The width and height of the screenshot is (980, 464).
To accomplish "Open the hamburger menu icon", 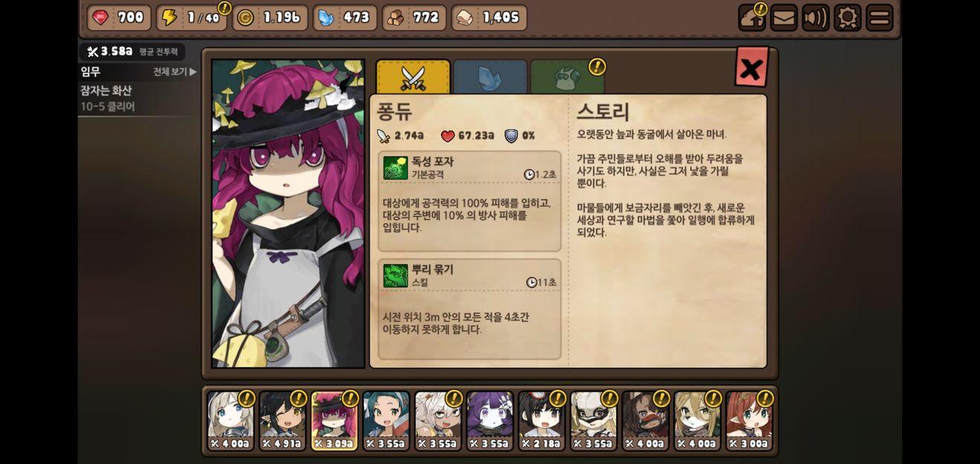I will tap(879, 18).
